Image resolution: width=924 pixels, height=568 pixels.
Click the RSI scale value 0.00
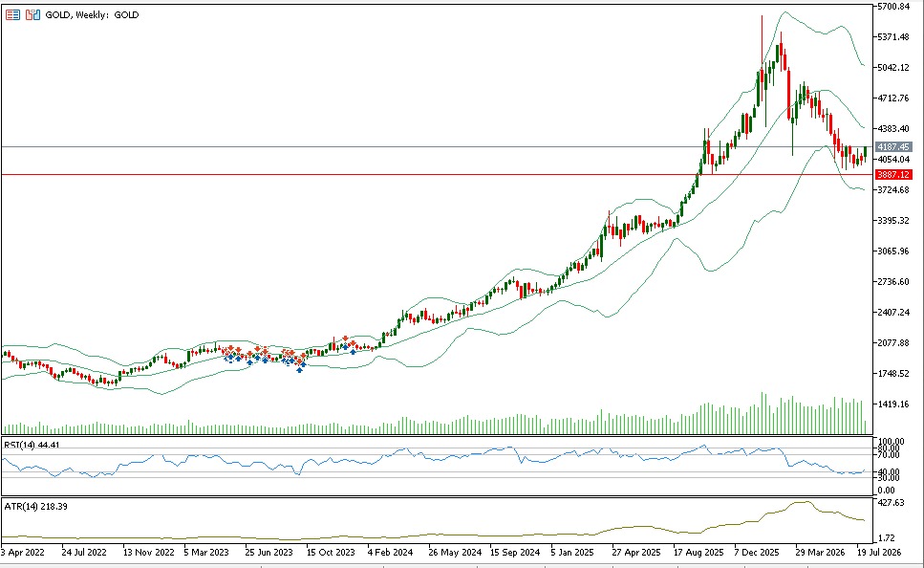click(886, 491)
